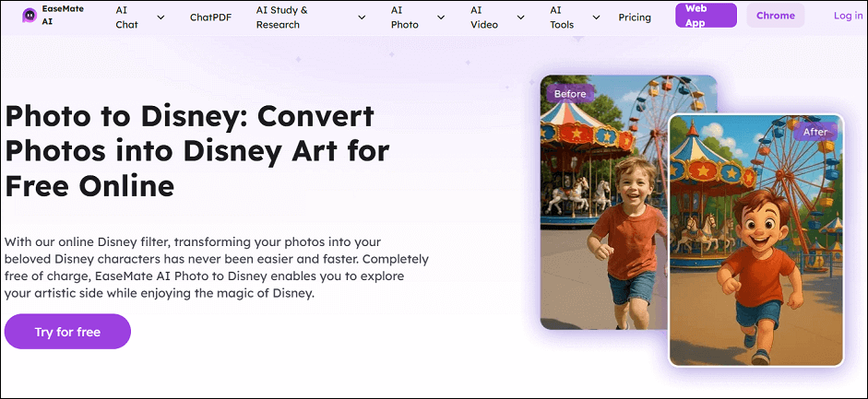Viewport: 868px width, 399px height.
Task: Click the Before label badge
Action: pyautogui.click(x=570, y=93)
